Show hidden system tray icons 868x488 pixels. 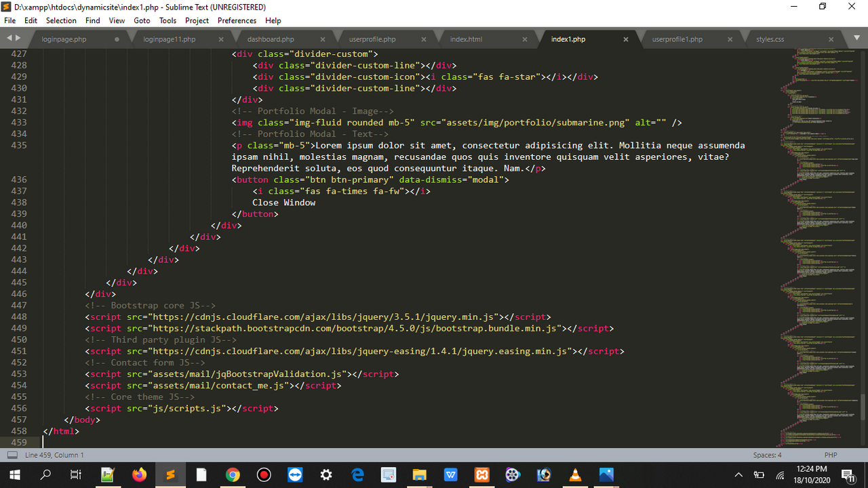pos(738,474)
